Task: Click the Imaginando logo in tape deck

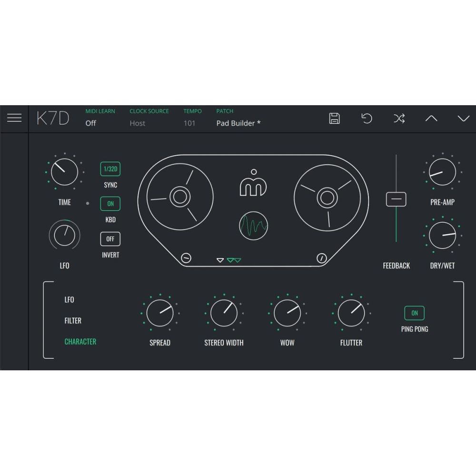Action: (254, 183)
